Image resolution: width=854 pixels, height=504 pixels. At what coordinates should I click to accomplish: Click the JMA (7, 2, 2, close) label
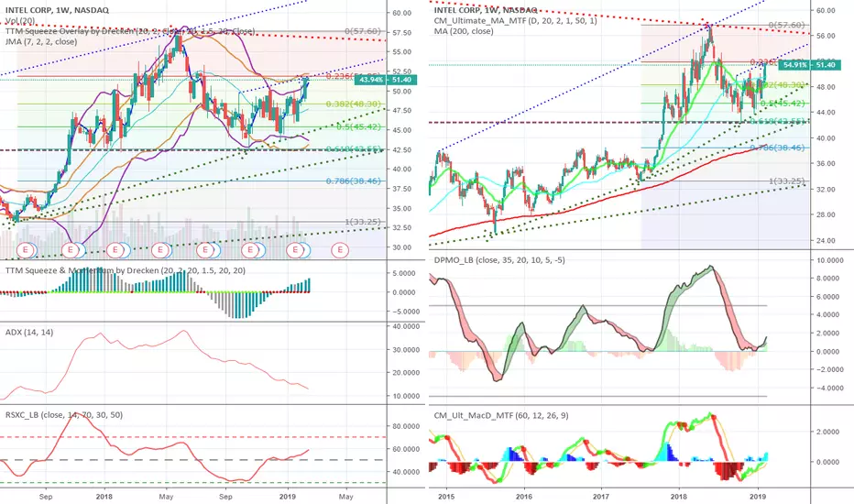point(41,41)
